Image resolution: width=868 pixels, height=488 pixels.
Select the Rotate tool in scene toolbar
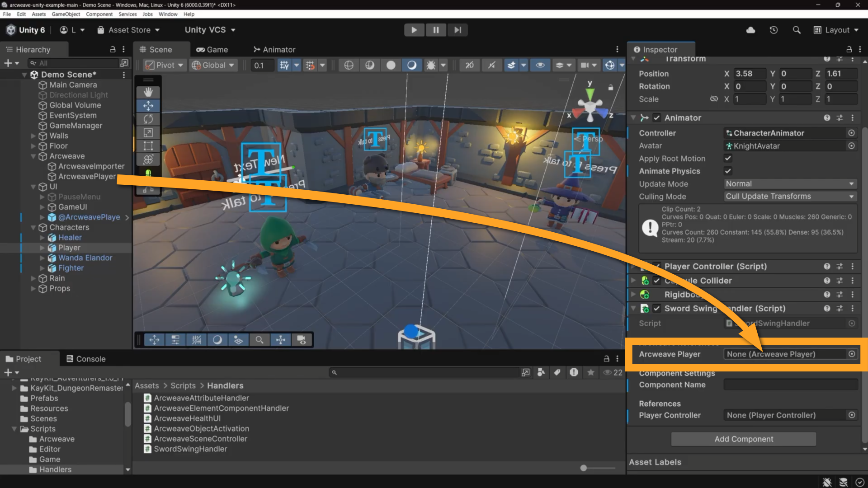(x=148, y=119)
